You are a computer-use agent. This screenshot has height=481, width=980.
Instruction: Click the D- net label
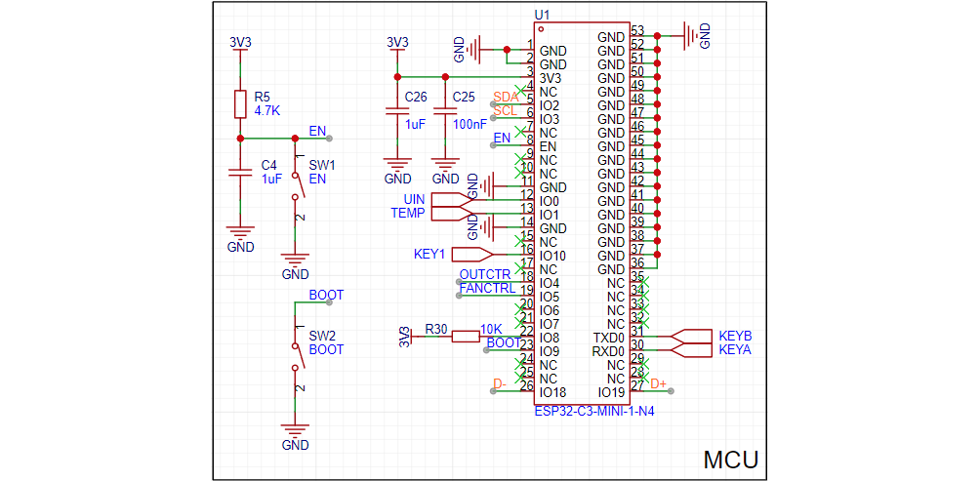click(500, 382)
